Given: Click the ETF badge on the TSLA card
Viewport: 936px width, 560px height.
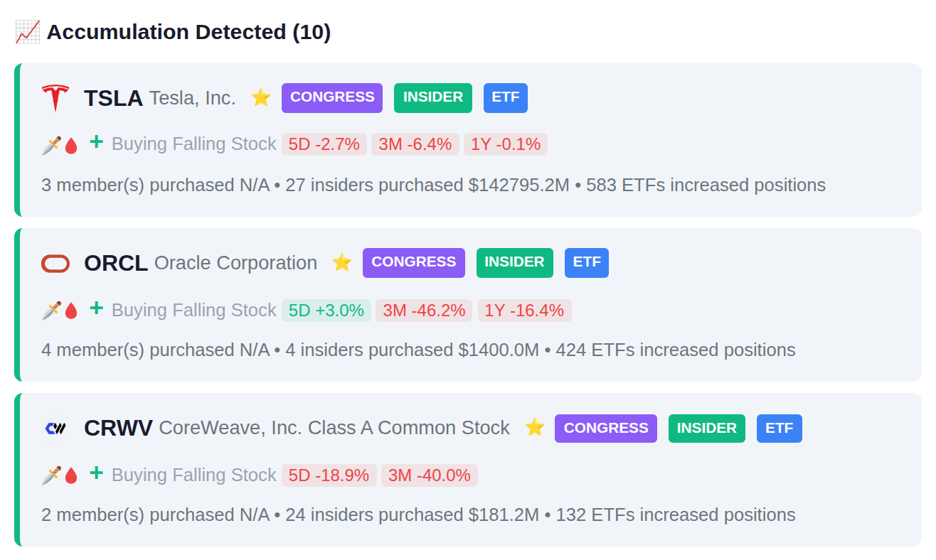Looking at the screenshot, I should click(x=506, y=98).
